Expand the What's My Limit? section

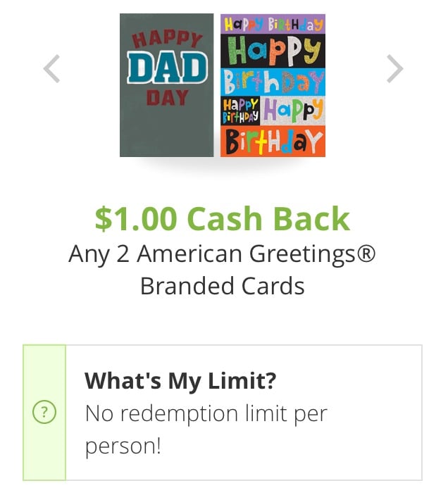tap(180, 381)
